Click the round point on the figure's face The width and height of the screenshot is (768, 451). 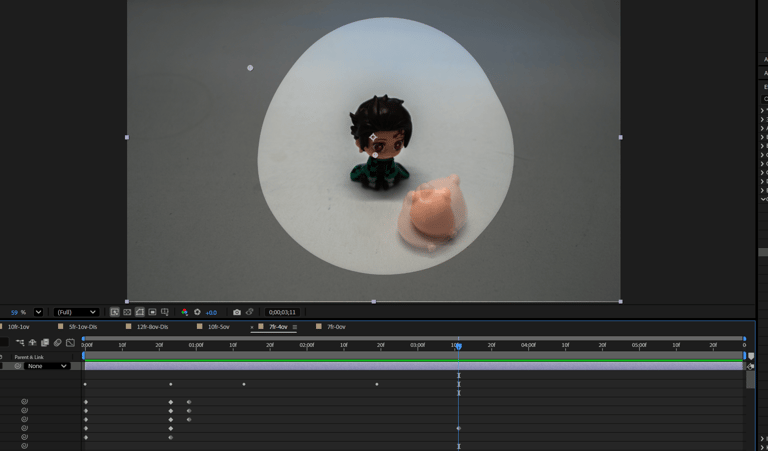pyautogui.click(x=375, y=155)
